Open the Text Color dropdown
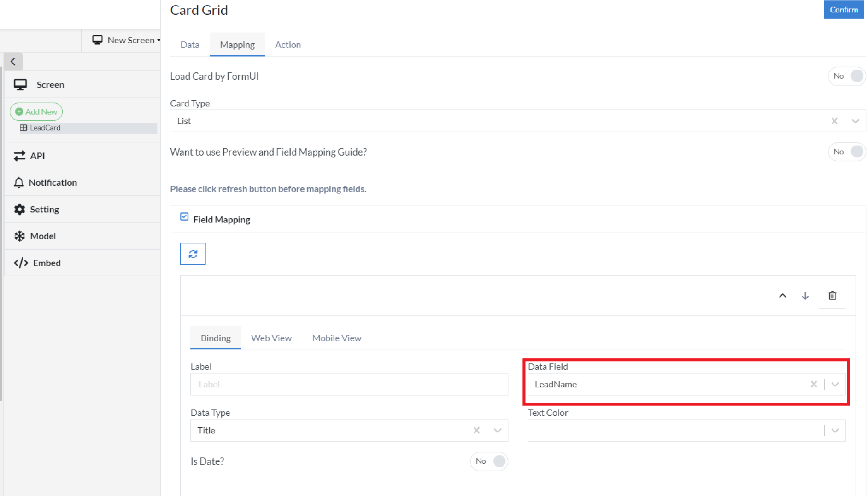This screenshot has height=496, width=868. 834,430
